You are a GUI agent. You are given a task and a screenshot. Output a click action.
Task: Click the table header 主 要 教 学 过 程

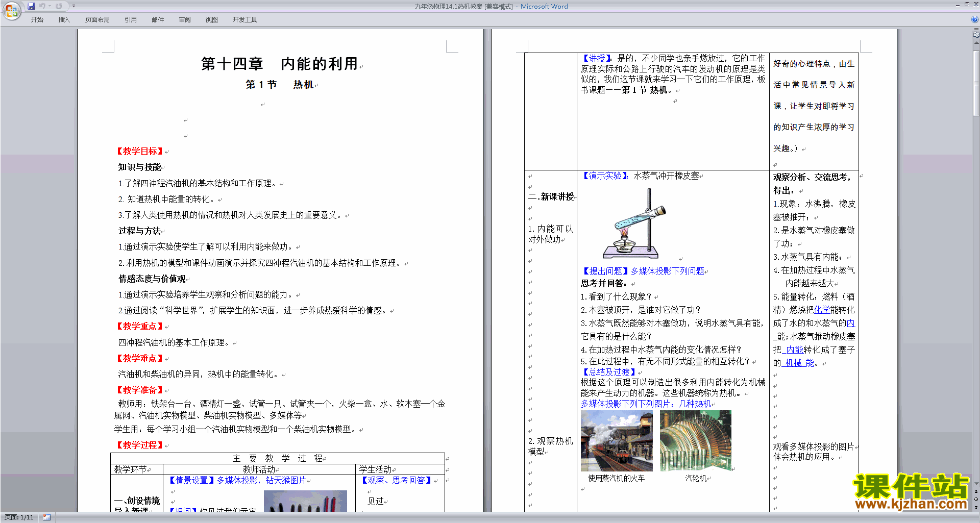(x=278, y=458)
